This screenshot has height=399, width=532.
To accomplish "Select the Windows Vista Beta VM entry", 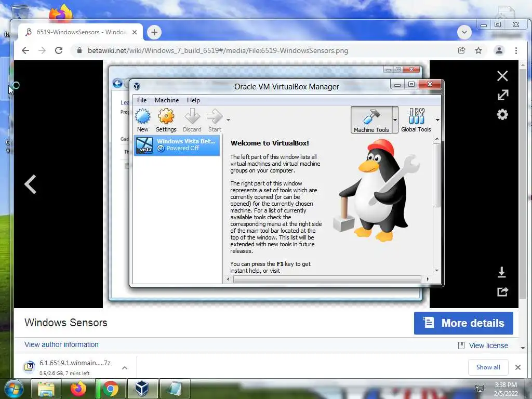I will pyautogui.click(x=177, y=145).
